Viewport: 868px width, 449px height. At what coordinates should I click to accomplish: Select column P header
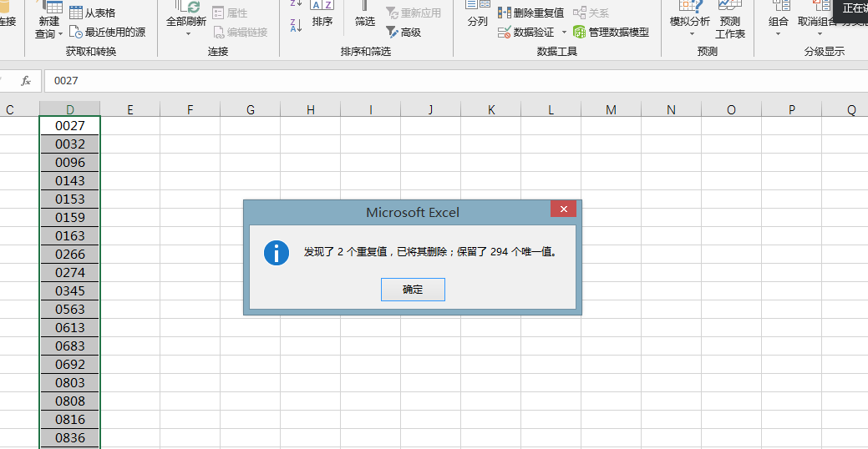[792, 109]
